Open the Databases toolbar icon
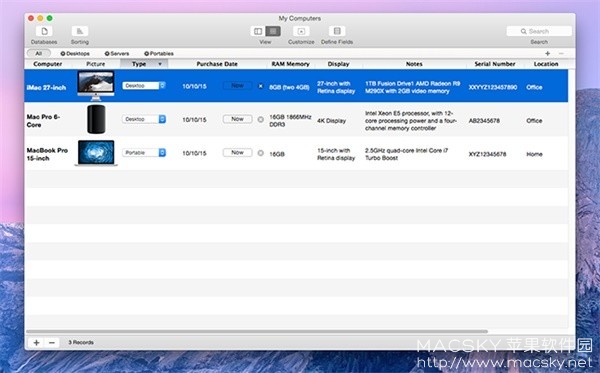The width and height of the screenshot is (600, 373). coord(44,31)
